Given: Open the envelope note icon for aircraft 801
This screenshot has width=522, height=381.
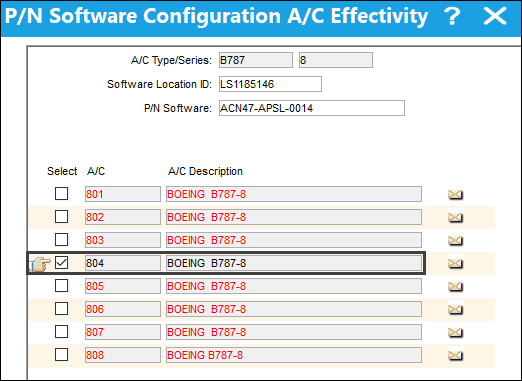Looking at the screenshot, I should (x=455, y=194).
